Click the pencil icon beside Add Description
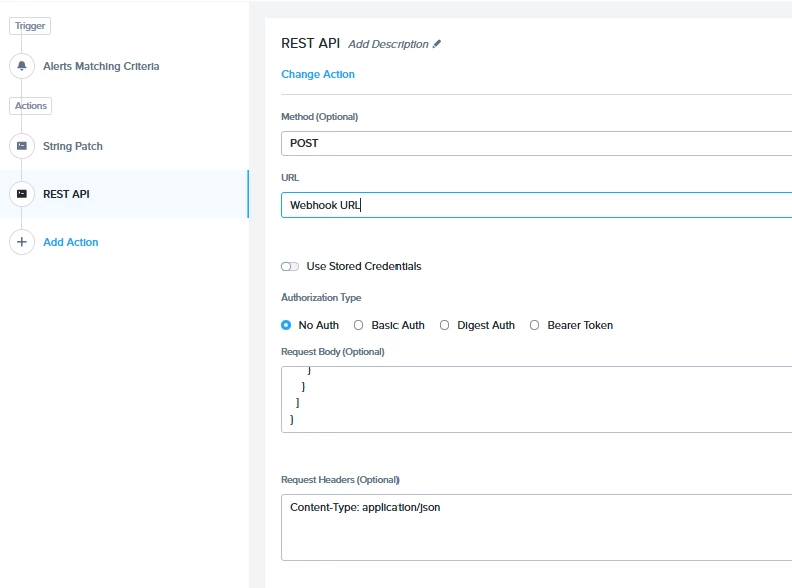The height and width of the screenshot is (588, 792). coord(437,44)
